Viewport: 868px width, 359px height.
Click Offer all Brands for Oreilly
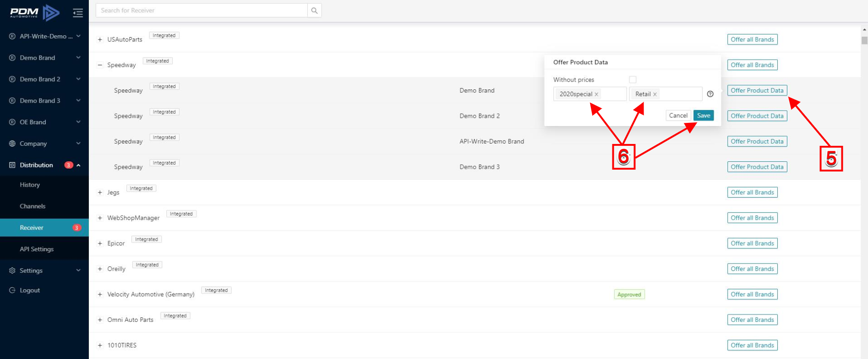click(x=752, y=269)
